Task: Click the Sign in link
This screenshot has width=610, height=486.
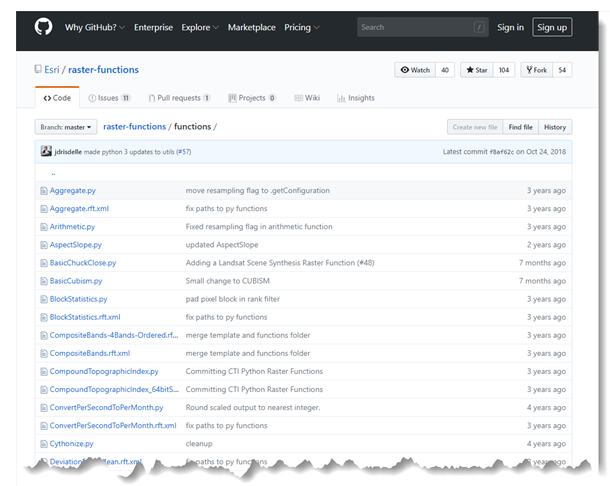Action: click(510, 27)
